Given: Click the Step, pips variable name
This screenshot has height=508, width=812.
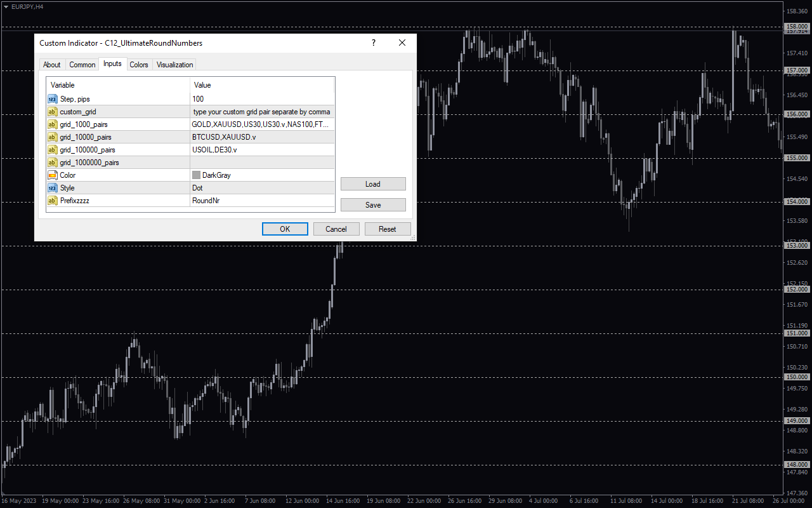Looking at the screenshot, I should tap(75, 99).
